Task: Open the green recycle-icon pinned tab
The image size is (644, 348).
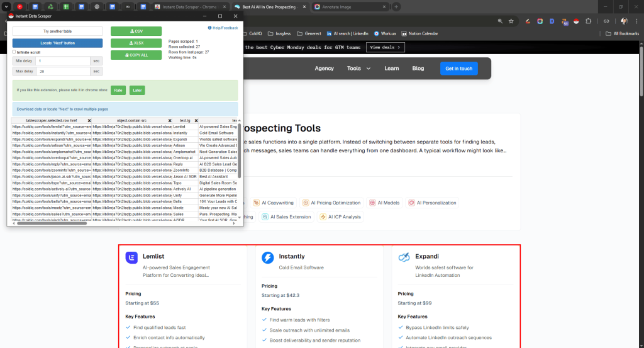Action: point(50,6)
